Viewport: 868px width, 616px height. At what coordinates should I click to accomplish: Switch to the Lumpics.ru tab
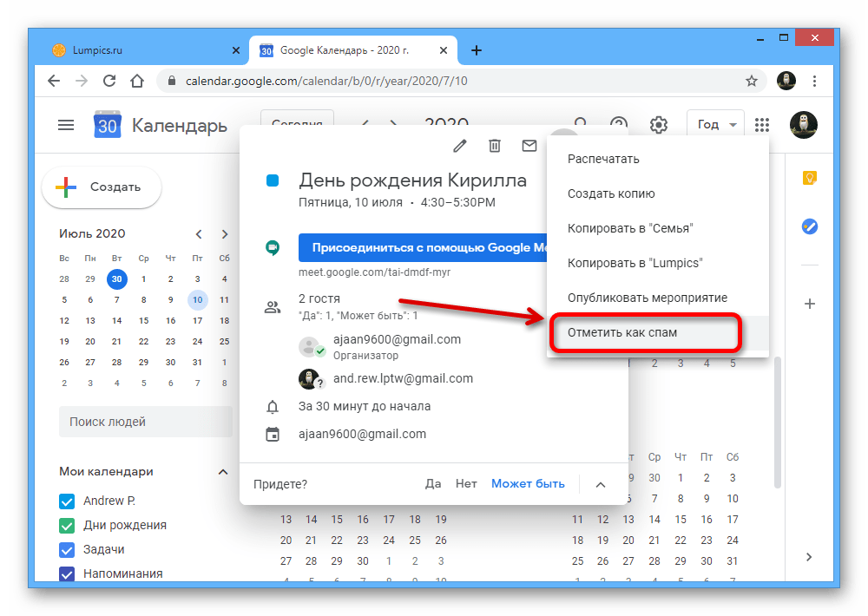(x=144, y=50)
